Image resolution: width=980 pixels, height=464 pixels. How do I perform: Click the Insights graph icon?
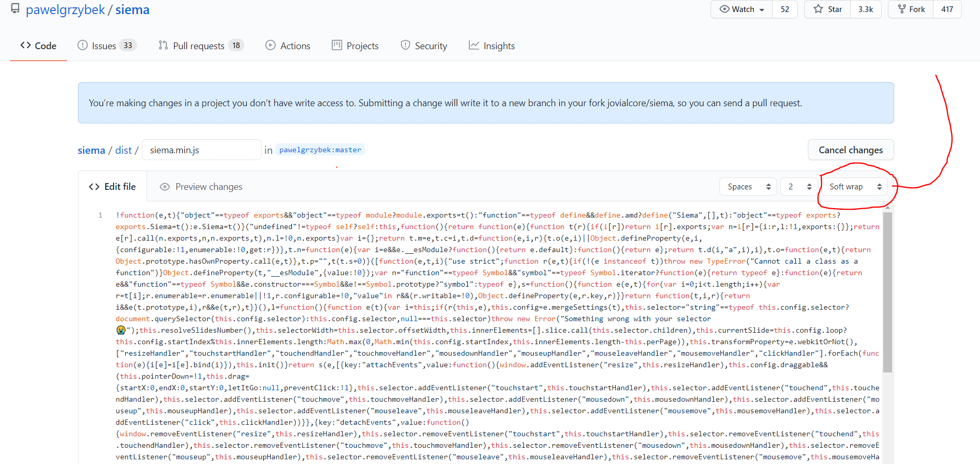pyautogui.click(x=474, y=46)
